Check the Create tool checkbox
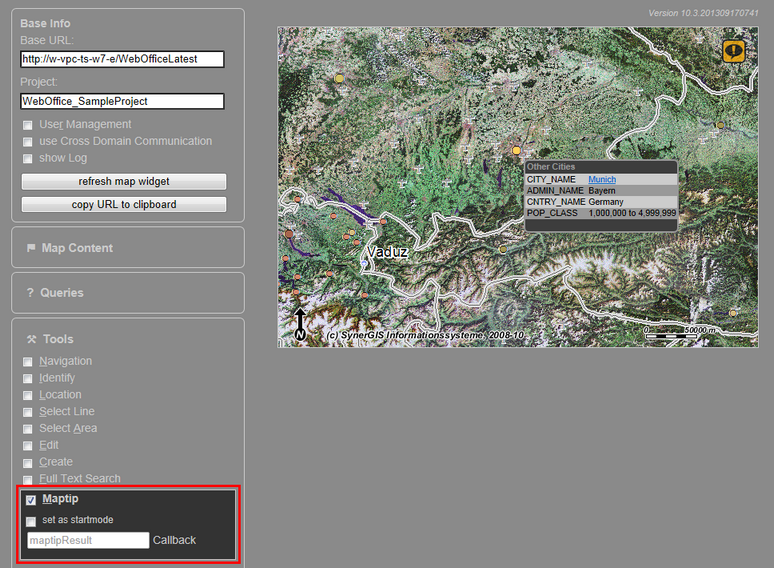 [x=28, y=463]
